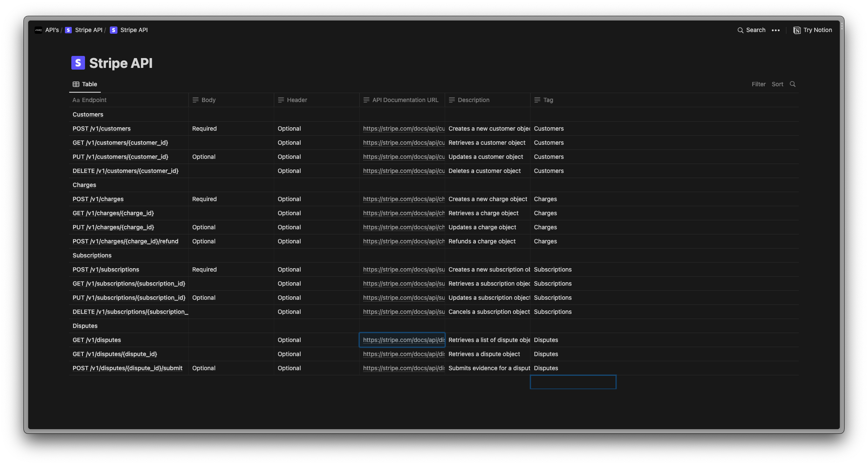Click the Endpoint column header
The width and height of the screenshot is (868, 465).
(x=129, y=100)
